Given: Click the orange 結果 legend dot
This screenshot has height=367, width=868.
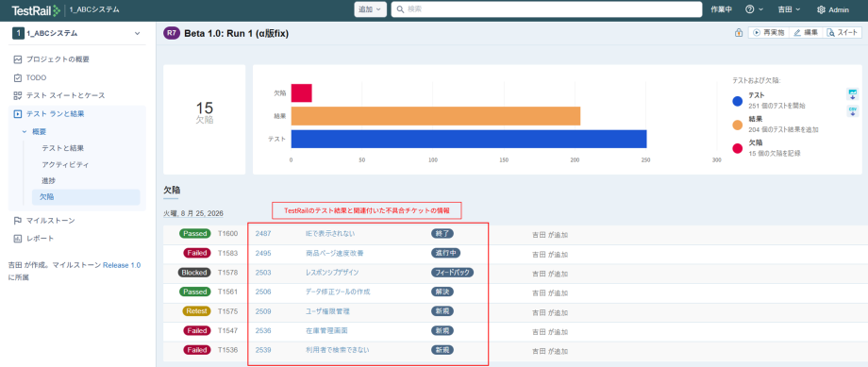Looking at the screenshot, I should [x=738, y=125].
